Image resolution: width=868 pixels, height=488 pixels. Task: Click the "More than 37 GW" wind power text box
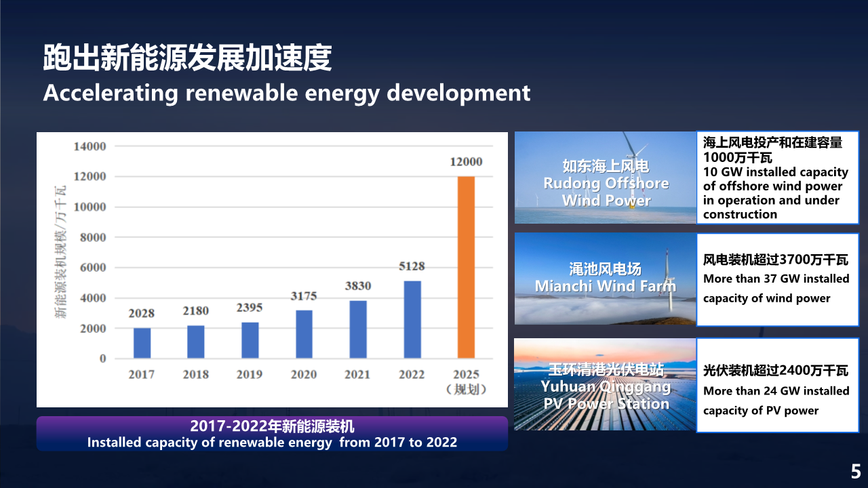[x=777, y=279]
